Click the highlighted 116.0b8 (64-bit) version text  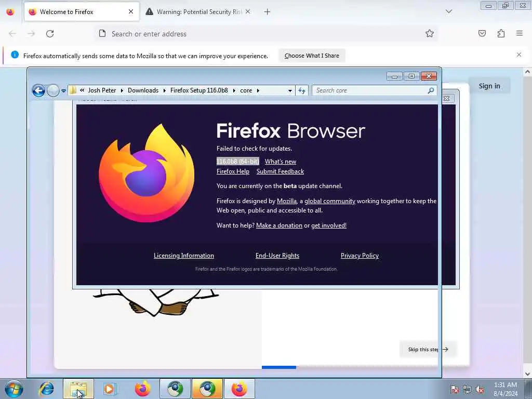(x=237, y=162)
